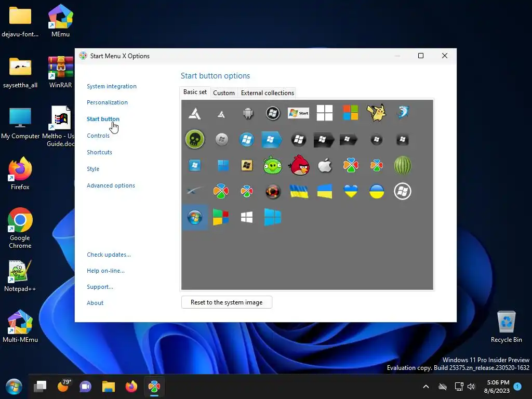This screenshot has width=532, height=399.
Task: Click the Start Menu X taskbar icon
Action: pos(154,387)
